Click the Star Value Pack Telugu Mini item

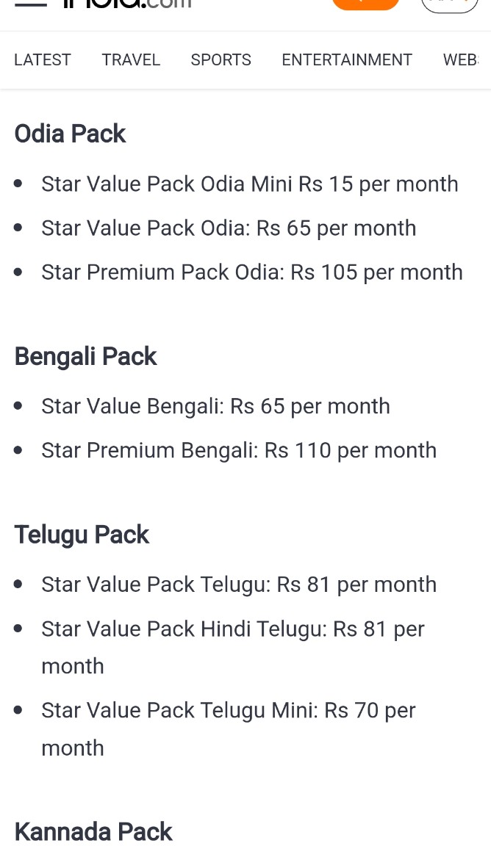click(x=229, y=711)
